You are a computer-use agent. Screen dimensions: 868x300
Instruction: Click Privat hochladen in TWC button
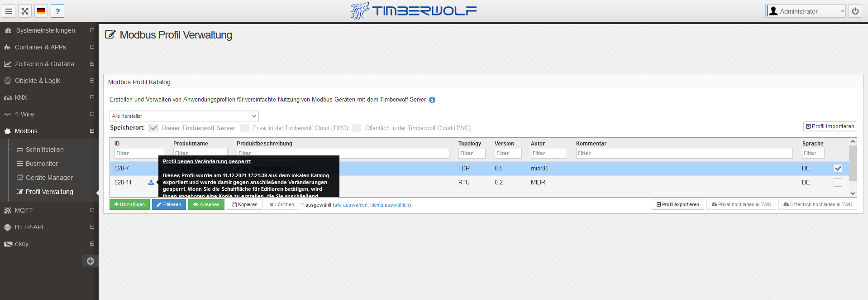pos(741,204)
